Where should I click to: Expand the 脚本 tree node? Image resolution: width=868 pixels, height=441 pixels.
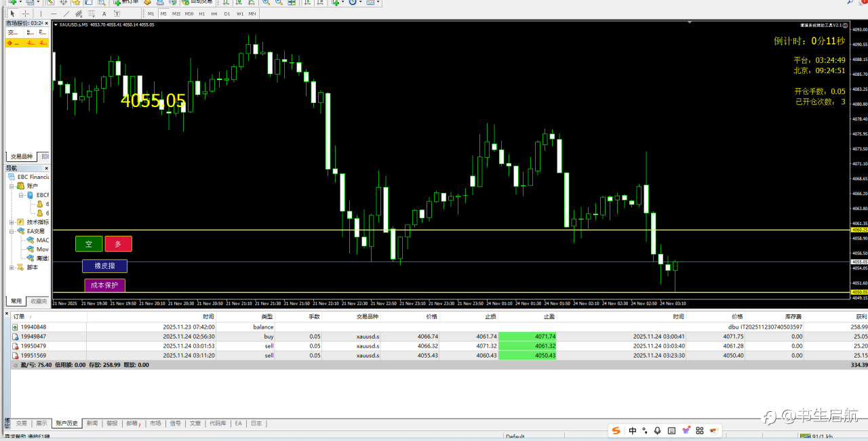pyautogui.click(x=12, y=268)
